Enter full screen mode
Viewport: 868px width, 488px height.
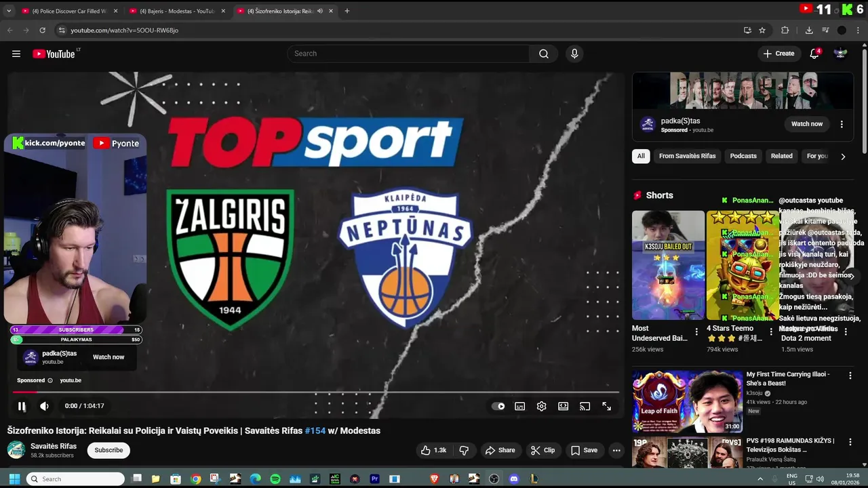(x=606, y=407)
